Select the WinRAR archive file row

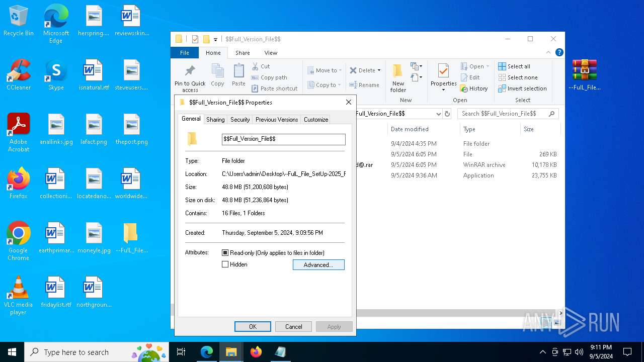(x=458, y=165)
